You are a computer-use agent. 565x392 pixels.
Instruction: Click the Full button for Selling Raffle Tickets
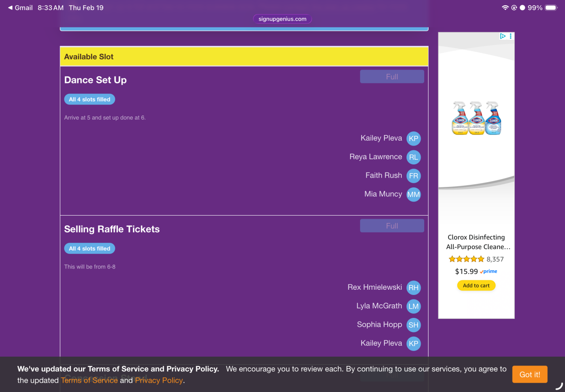click(x=392, y=226)
